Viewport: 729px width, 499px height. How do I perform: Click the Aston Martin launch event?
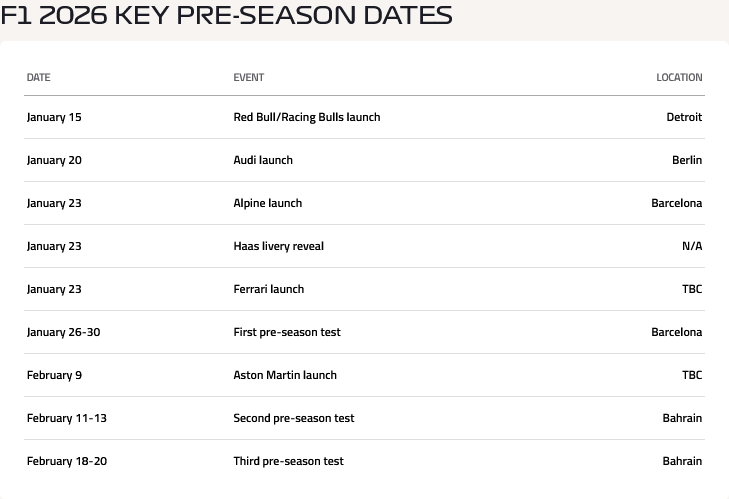[284, 375]
